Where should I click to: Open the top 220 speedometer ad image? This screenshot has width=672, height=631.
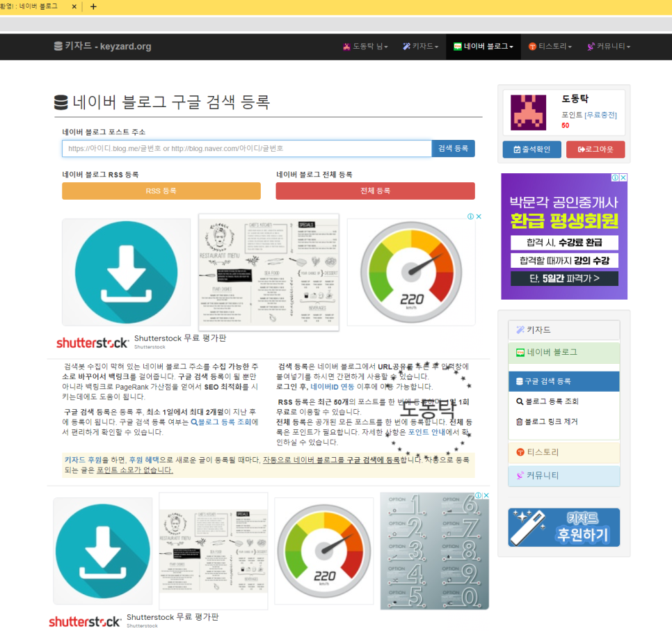coord(411,272)
